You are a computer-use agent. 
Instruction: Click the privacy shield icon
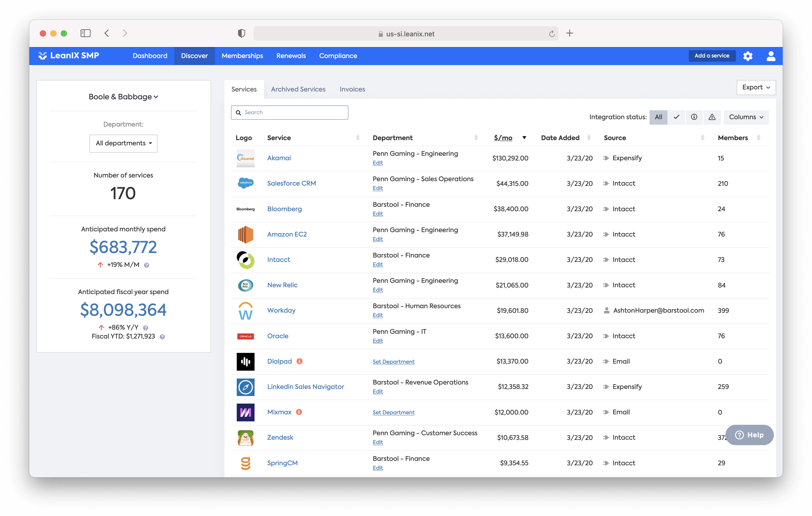(x=241, y=33)
